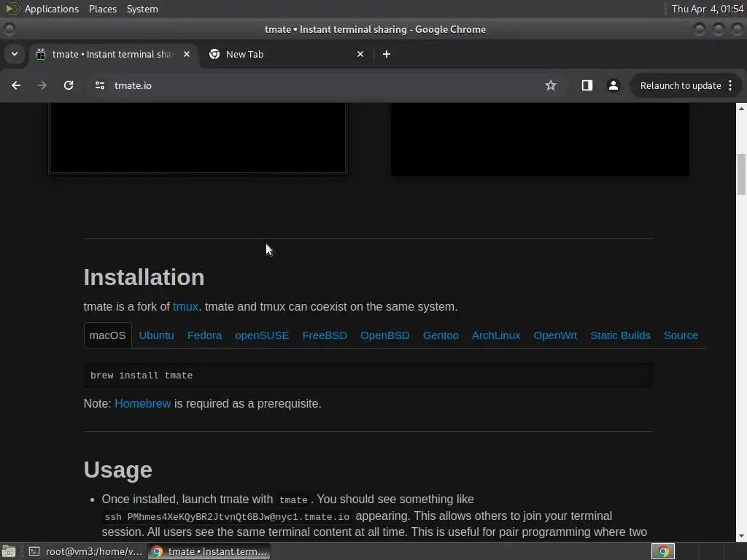This screenshot has height=560, width=747.
Task: Select the openSUSE installation tab
Action: [262, 335]
